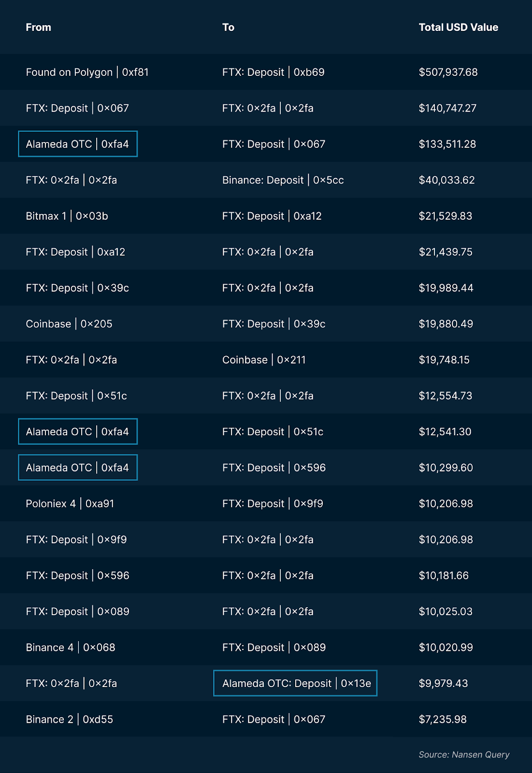Click the $507,937.68 value
Image resolution: width=532 pixels, height=773 pixels.
(x=448, y=72)
